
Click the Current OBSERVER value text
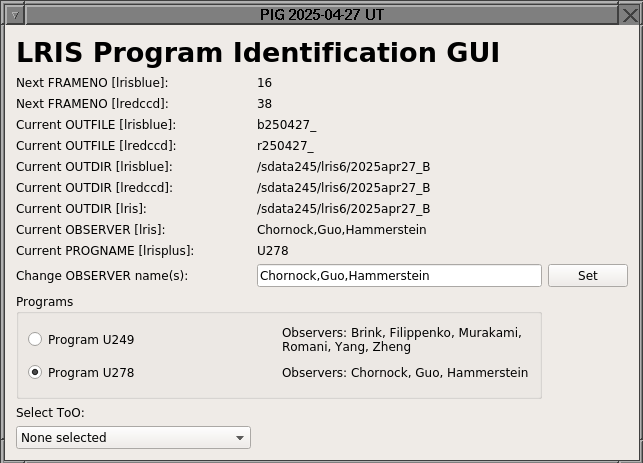pos(342,229)
